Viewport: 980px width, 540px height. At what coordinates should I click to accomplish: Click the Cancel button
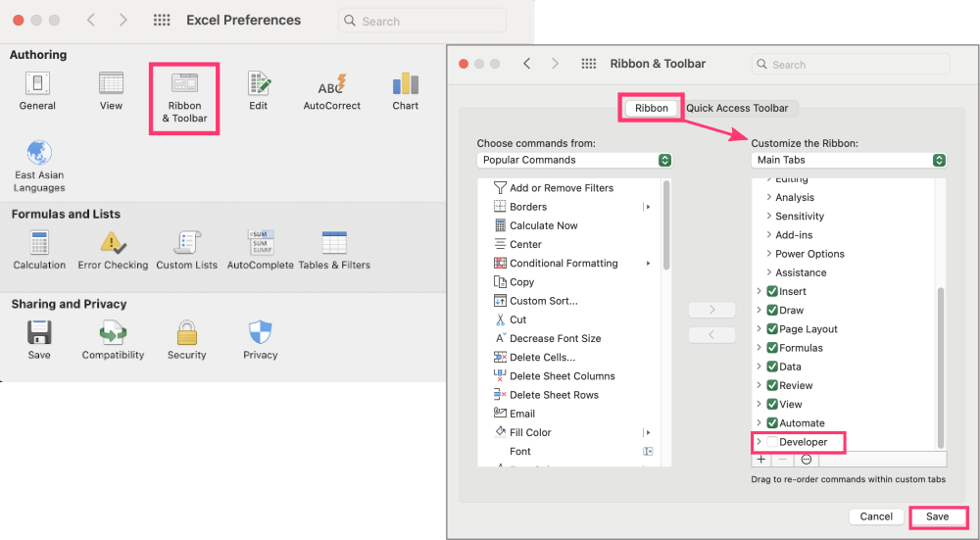[x=875, y=516]
